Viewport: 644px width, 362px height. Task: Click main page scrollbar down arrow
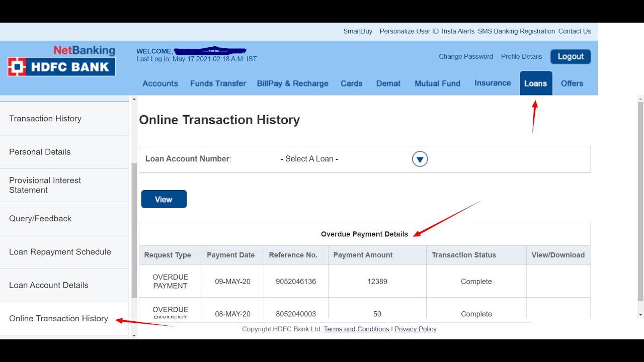(x=640, y=315)
